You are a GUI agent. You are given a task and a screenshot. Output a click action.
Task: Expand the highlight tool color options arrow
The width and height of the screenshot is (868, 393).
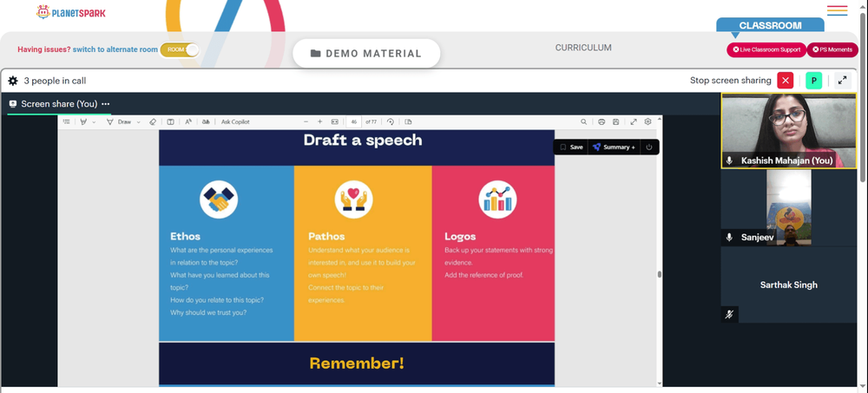(94, 121)
